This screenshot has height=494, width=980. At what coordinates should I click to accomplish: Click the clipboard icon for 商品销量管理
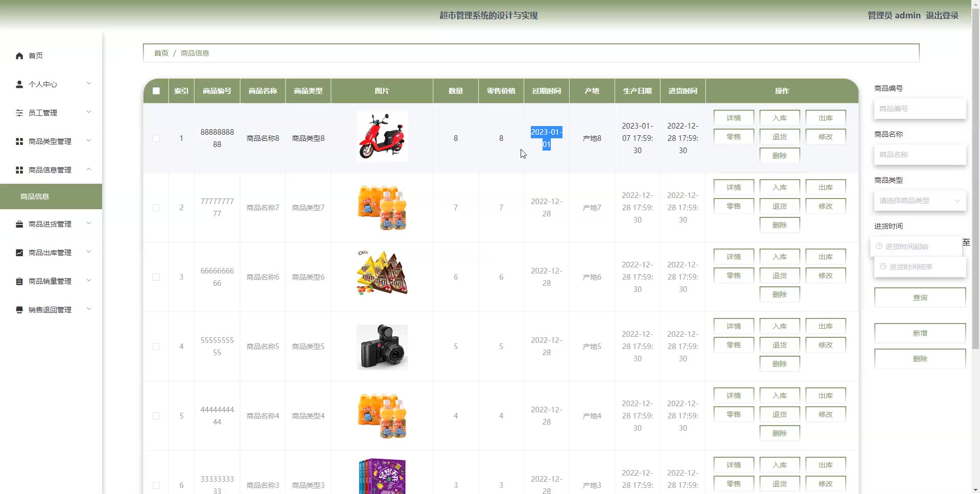19,281
